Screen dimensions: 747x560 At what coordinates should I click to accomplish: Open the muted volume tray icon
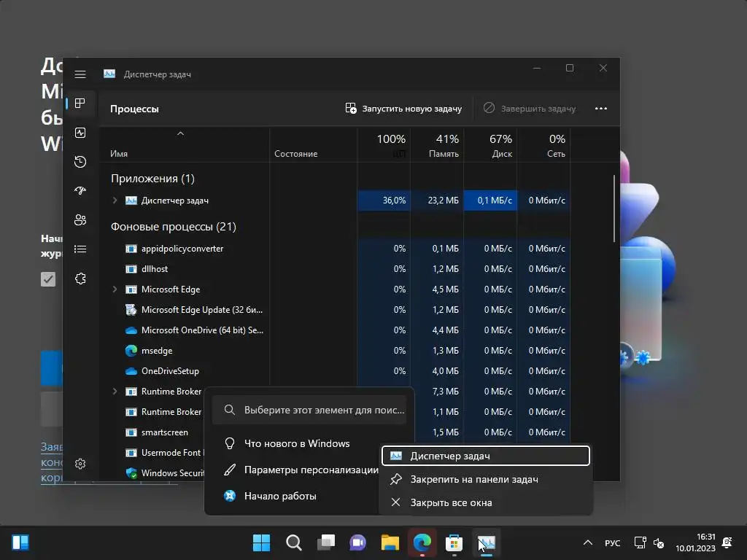659,542
